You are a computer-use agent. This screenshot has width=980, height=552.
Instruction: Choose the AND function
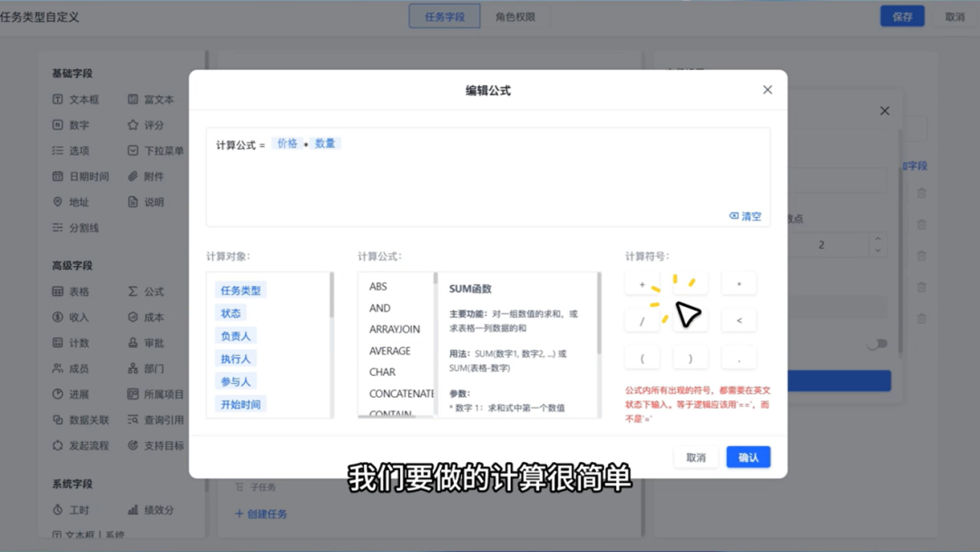(379, 308)
